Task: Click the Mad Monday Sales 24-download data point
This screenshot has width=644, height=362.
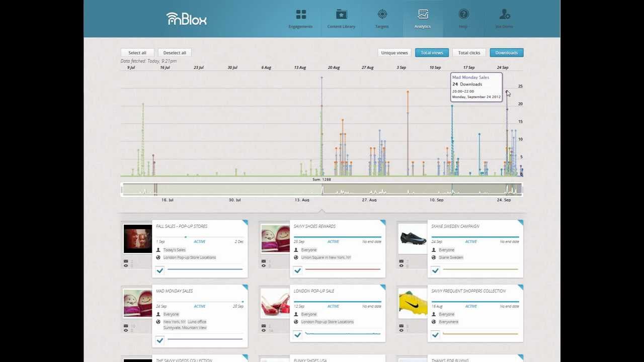Action: (507, 92)
